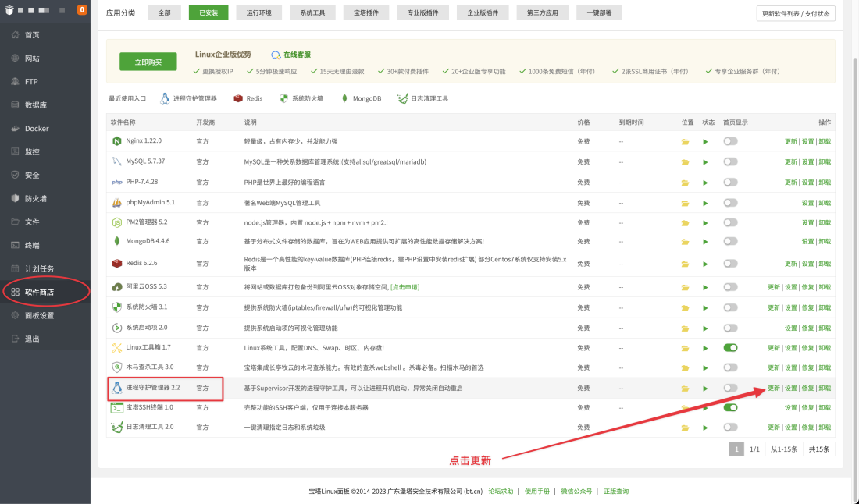The height and width of the screenshot is (504, 859).
Task: Select the 全部 category tab
Action: [x=164, y=13]
